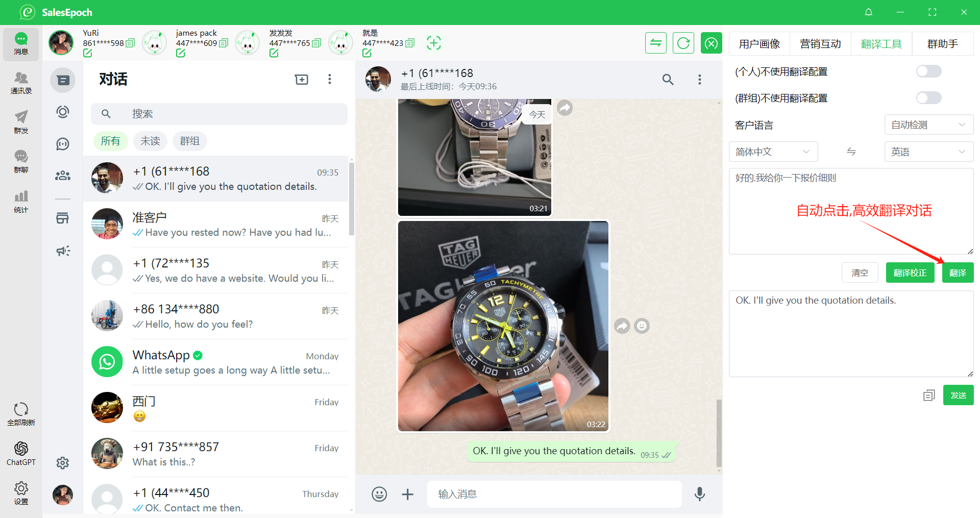Open the 群发 broadcast sidebar icon

(21, 122)
